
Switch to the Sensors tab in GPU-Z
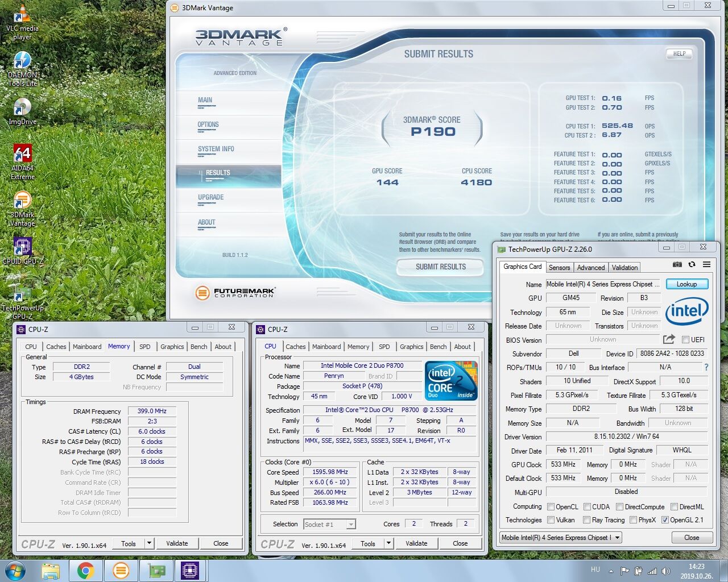coord(559,268)
